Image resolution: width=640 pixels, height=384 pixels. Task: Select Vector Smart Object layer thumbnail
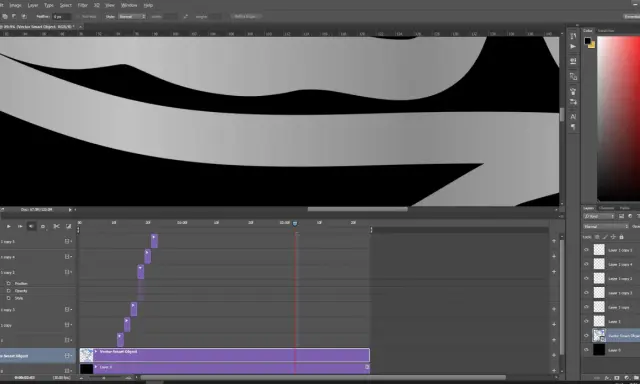[599, 335]
